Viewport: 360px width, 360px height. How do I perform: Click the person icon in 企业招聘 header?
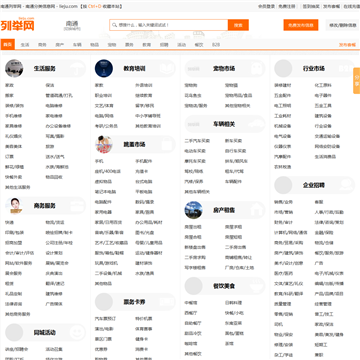click(346, 185)
